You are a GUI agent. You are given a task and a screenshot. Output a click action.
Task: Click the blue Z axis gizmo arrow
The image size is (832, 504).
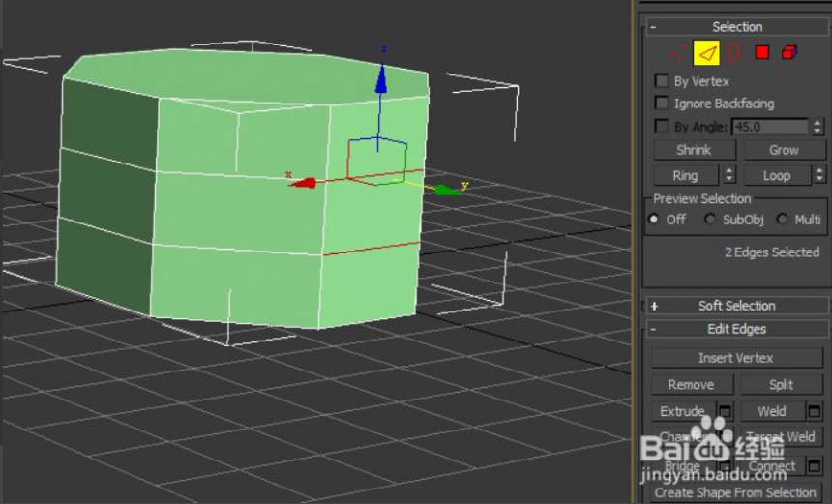[x=381, y=79]
